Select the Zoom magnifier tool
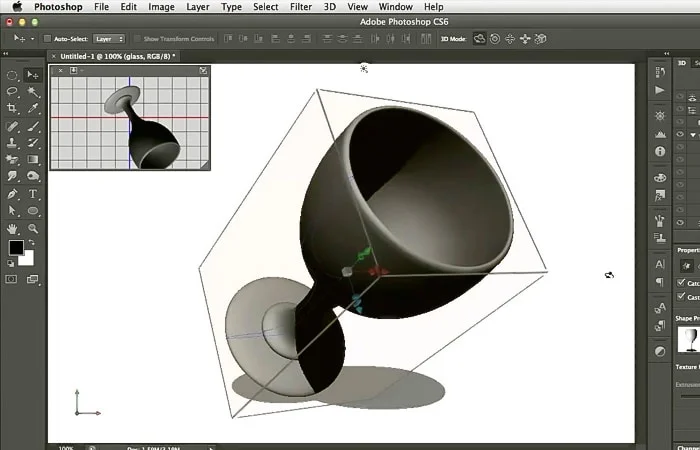The image size is (700, 450). (33, 229)
